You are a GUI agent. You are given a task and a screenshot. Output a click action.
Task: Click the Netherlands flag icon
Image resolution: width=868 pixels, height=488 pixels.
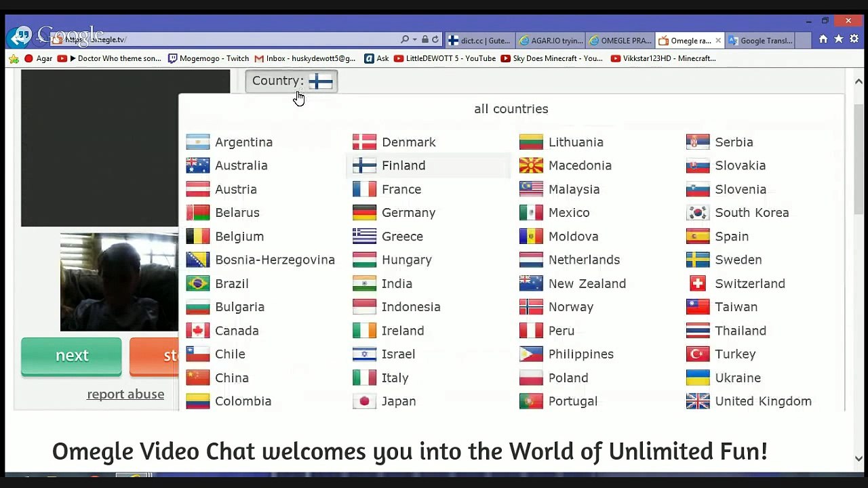tap(531, 260)
